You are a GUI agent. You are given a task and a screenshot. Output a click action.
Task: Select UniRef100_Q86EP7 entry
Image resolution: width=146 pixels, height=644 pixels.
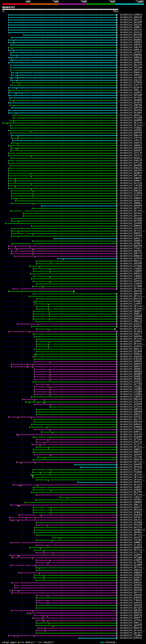(x=131, y=311)
